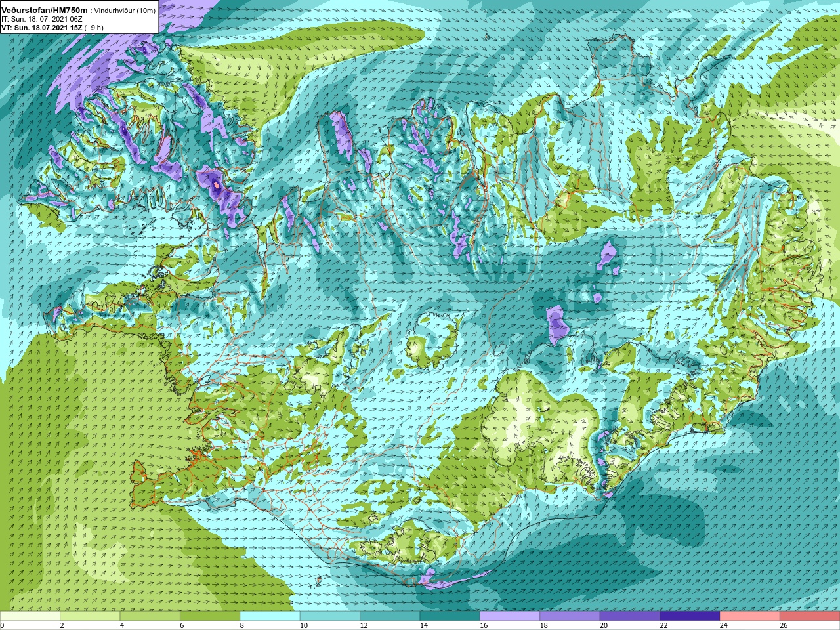Select the "IT: Sun. 18. 07. 2021 06Z" line
This screenshot has height=630, width=840.
[42, 19]
